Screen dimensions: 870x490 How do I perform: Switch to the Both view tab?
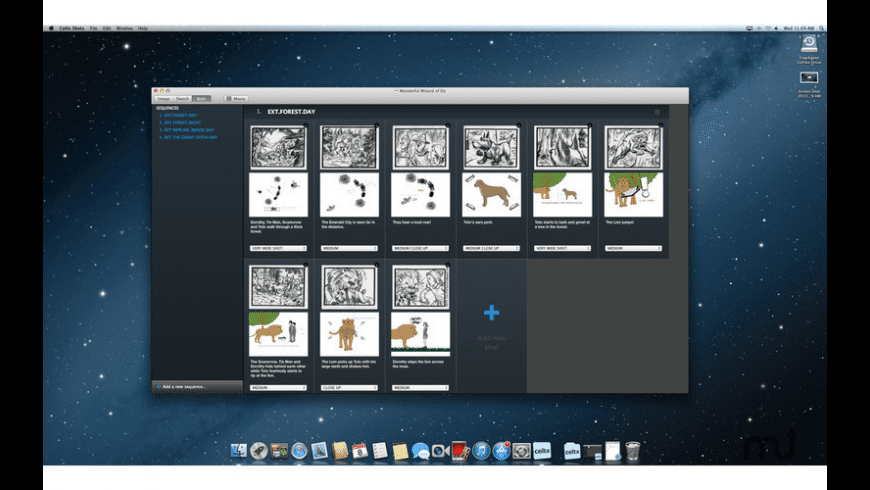[x=201, y=98]
